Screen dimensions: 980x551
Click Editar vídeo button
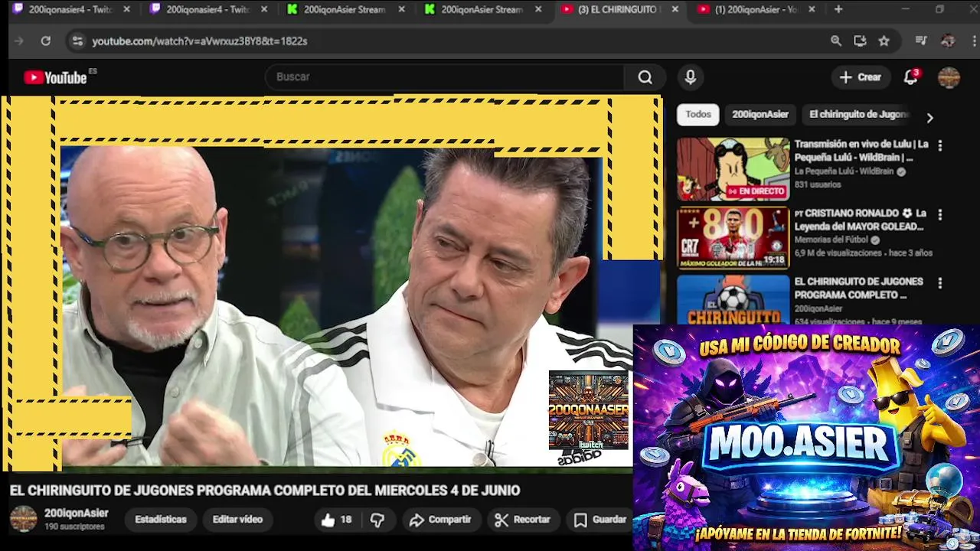tap(237, 520)
